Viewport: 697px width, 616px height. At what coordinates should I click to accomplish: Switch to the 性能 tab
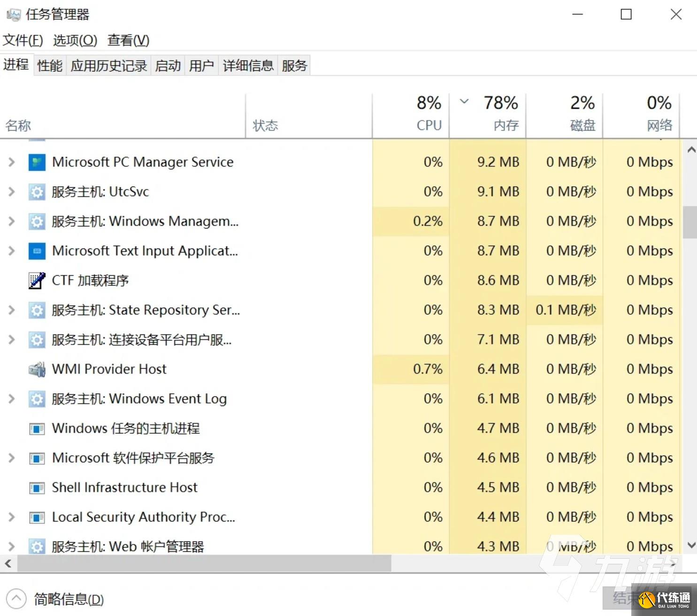click(50, 66)
